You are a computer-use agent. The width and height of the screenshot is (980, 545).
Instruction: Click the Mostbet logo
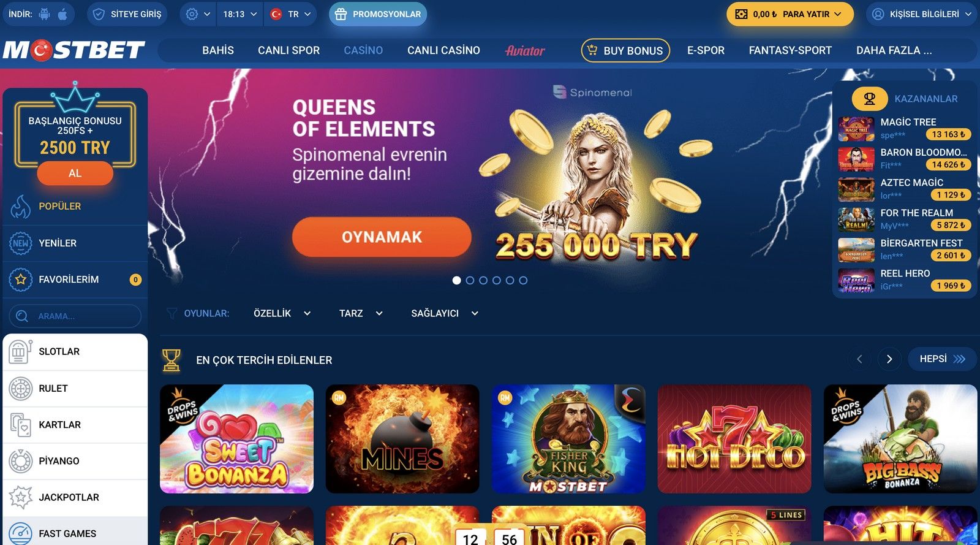74,50
